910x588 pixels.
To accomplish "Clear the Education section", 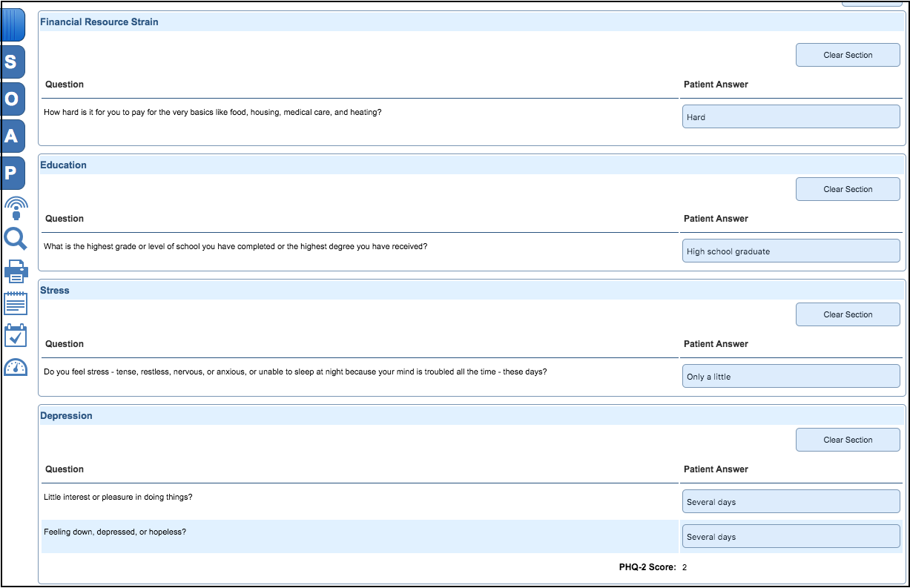I will point(848,189).
